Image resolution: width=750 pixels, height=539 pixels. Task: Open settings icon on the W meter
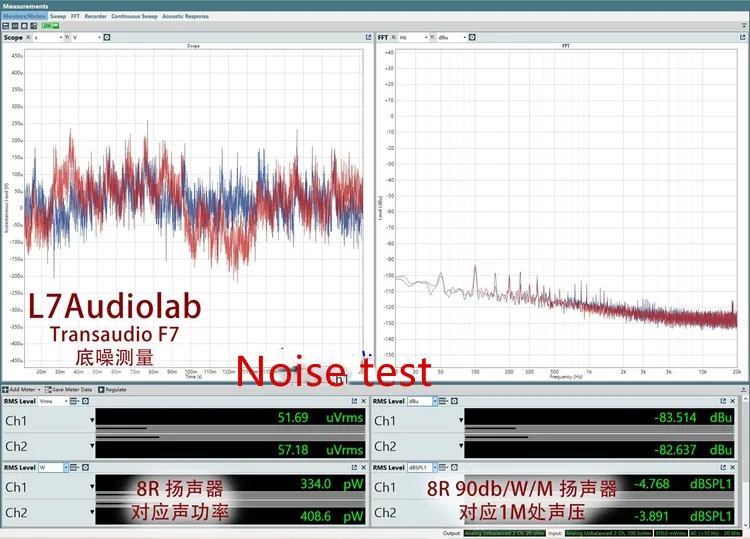coord(85,468)
